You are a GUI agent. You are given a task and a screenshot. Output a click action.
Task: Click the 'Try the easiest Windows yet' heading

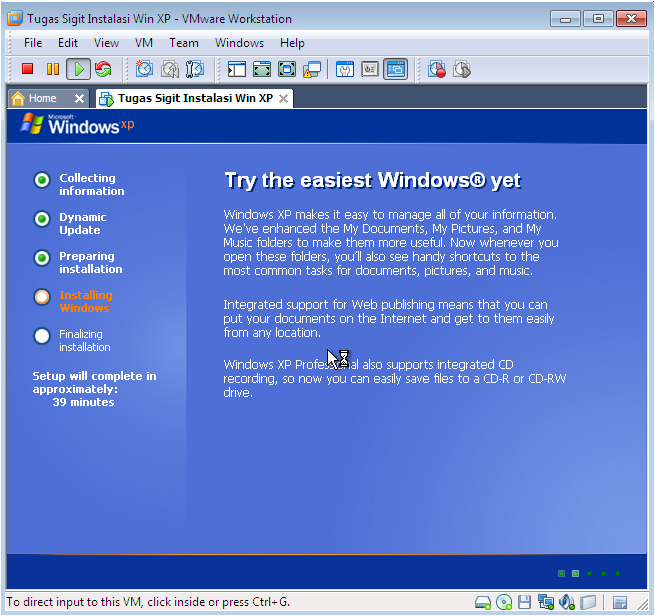373,181
